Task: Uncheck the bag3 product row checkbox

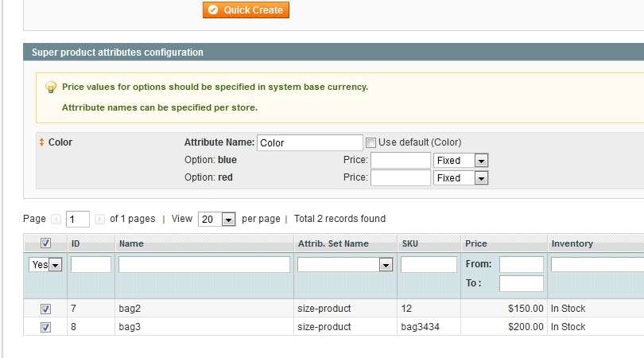Action: coord(45,327)
